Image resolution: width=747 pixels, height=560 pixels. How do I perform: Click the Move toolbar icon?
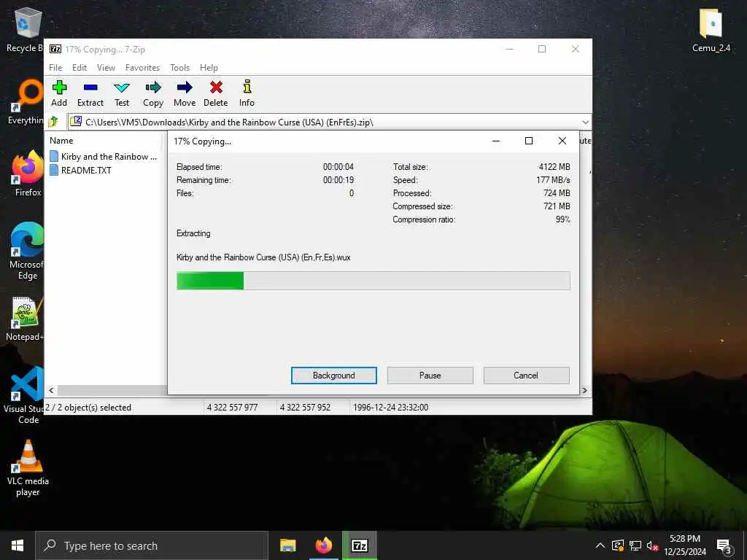click(x=185, y=87)
